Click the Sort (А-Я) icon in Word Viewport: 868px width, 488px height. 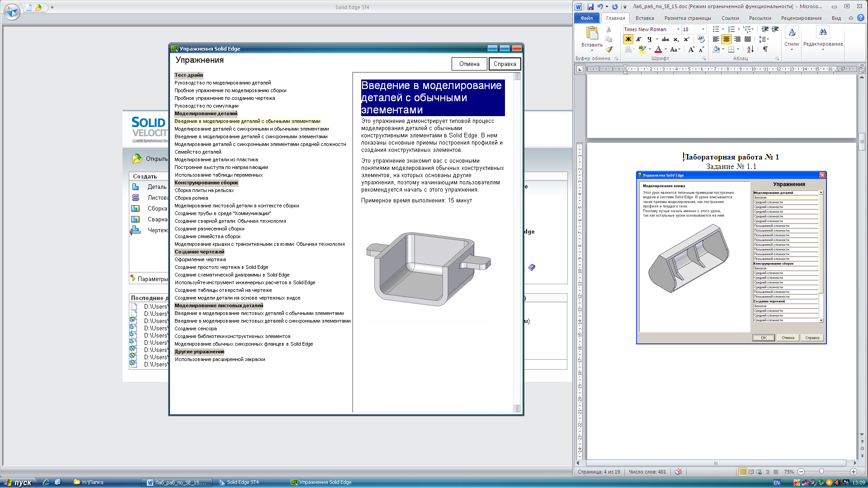750,49
